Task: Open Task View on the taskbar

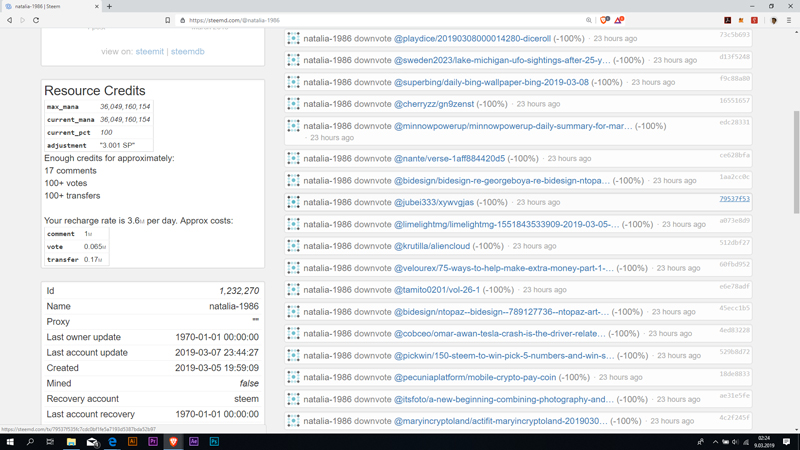Action: (50, 441)
